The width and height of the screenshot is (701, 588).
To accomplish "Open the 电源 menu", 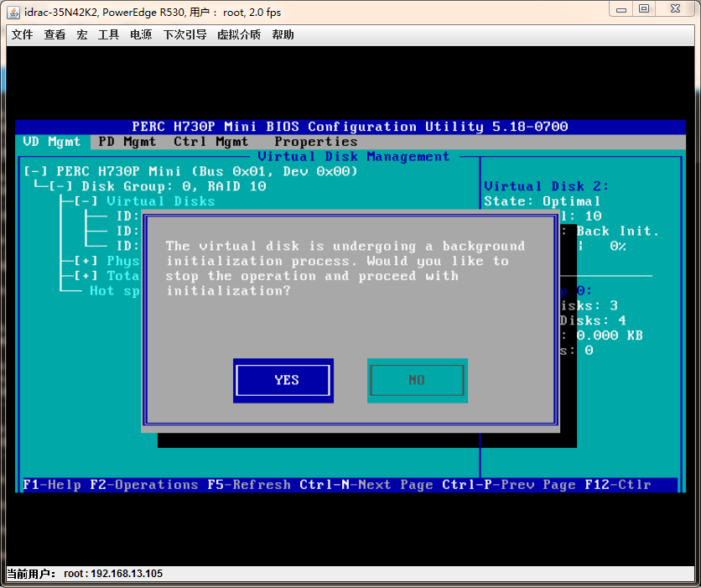I will (x=141, y=34).
